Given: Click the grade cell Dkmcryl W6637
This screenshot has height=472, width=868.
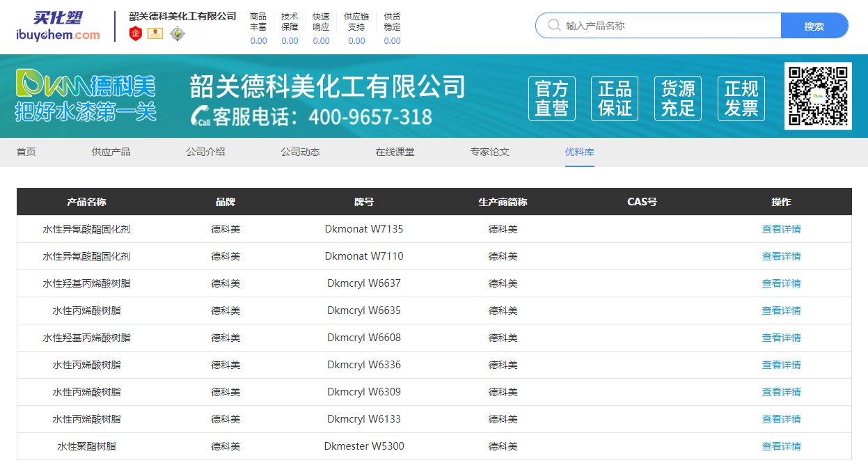Looking at the screenshot, I should click(x=364, y=283).
